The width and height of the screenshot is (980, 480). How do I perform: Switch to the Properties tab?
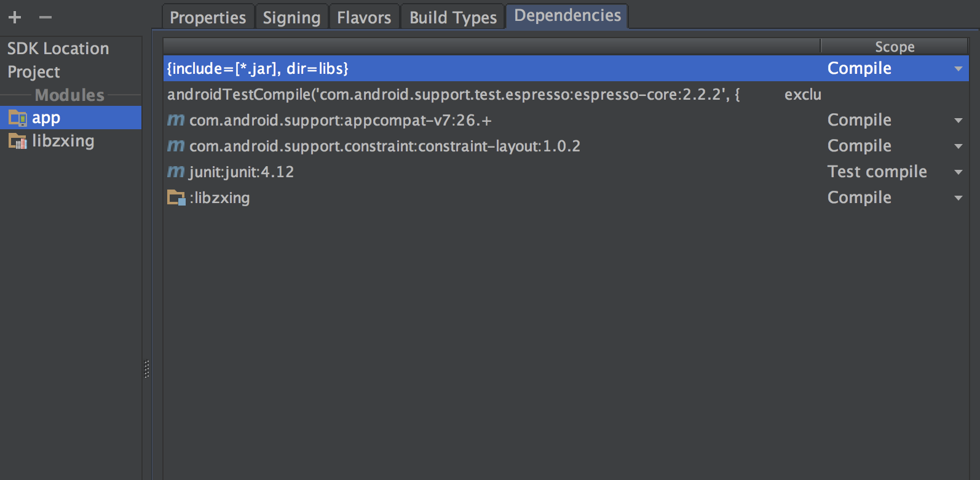pyautogui.click(x=208, y=17)
